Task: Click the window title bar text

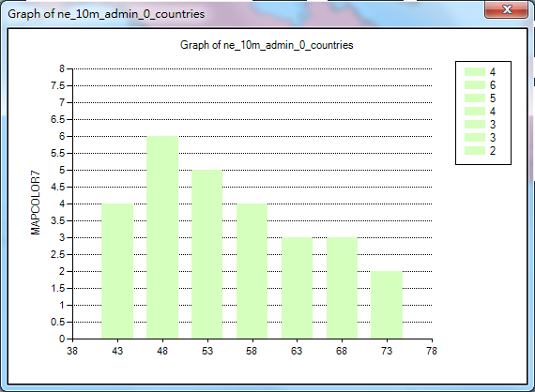Action: [106, 14]
